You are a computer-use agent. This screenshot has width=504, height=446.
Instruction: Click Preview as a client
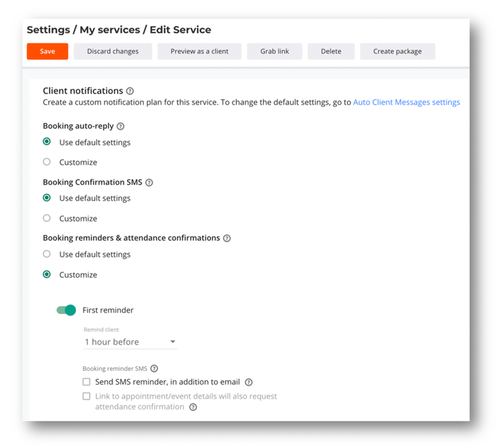click(199, 51)
